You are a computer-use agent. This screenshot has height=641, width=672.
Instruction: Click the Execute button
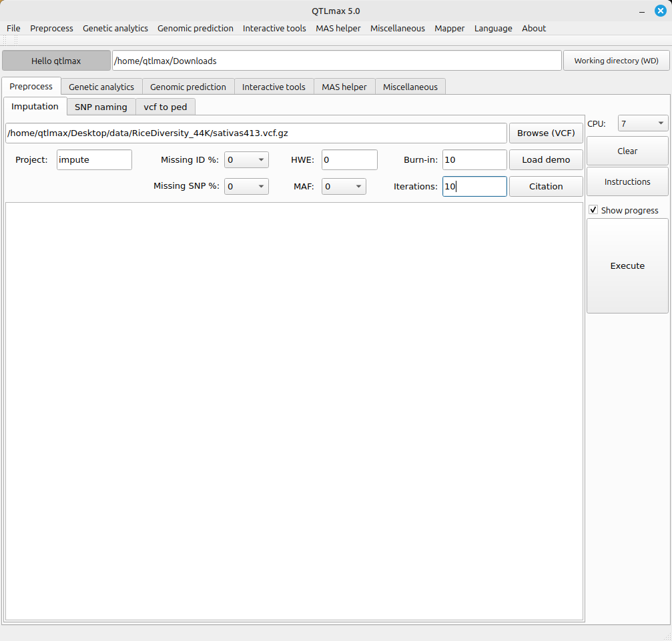(627, 265)
